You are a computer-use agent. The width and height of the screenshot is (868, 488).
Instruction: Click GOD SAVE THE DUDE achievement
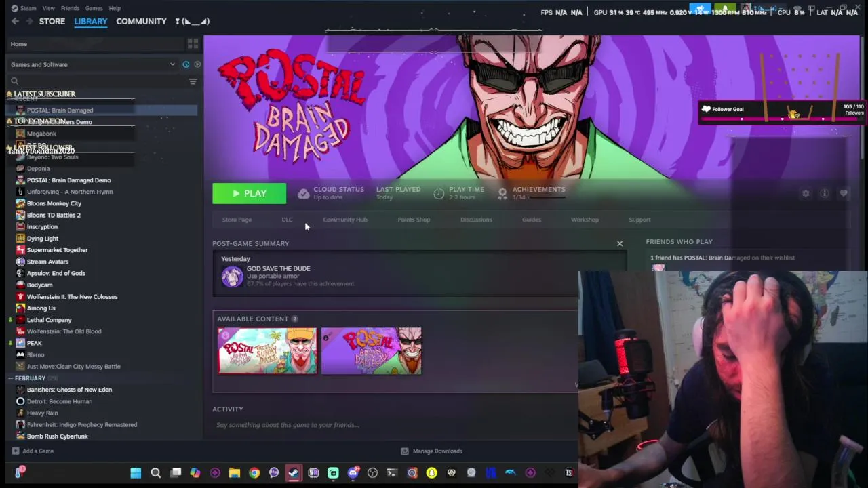click(278, 268)
